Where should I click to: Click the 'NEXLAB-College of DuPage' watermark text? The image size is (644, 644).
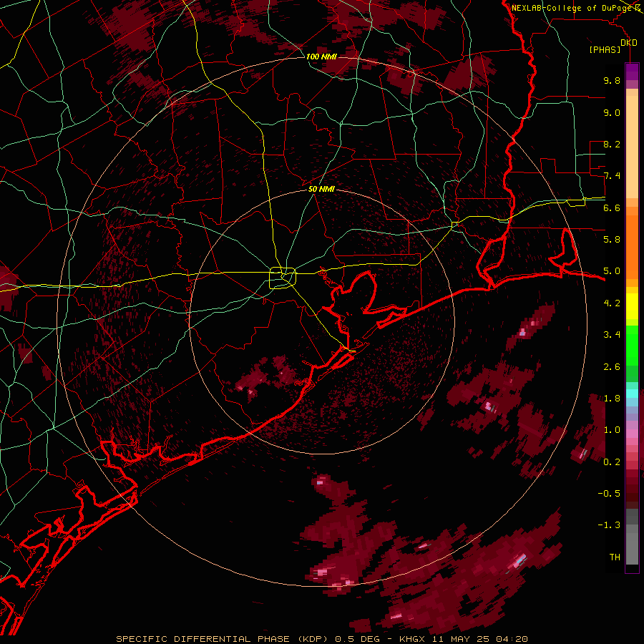[x=571, y=8]
